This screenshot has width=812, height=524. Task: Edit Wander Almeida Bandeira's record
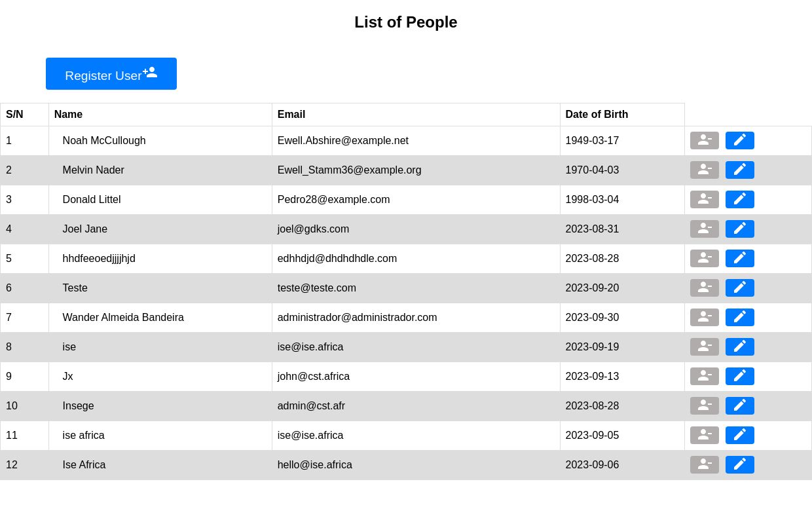coord(740,318)
